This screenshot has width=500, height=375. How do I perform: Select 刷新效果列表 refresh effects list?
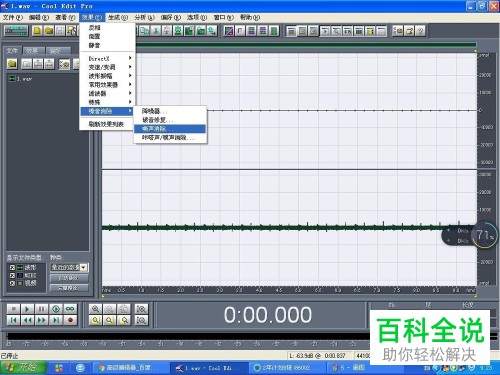(x=107, y=124)
